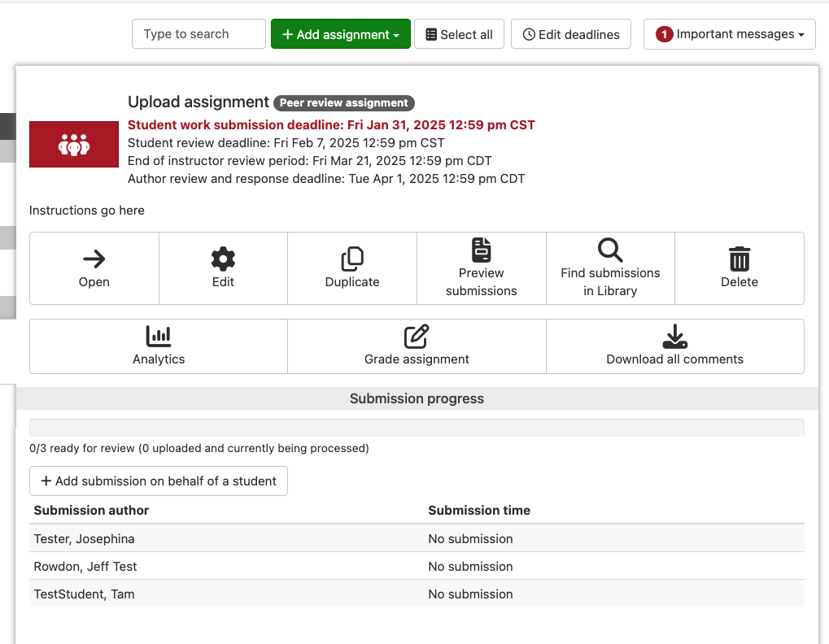
Task: Click the Preview submissions document icon
Action: click(482, 250)
